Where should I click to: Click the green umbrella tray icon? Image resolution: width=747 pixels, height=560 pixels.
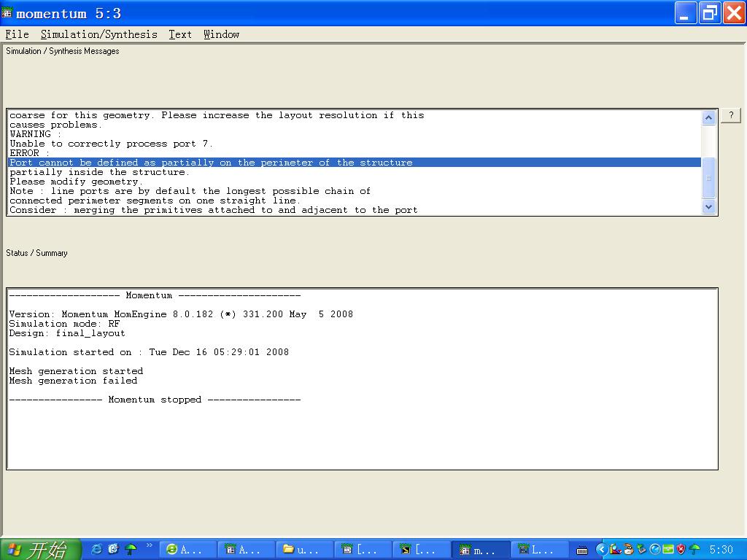[694, 550]
